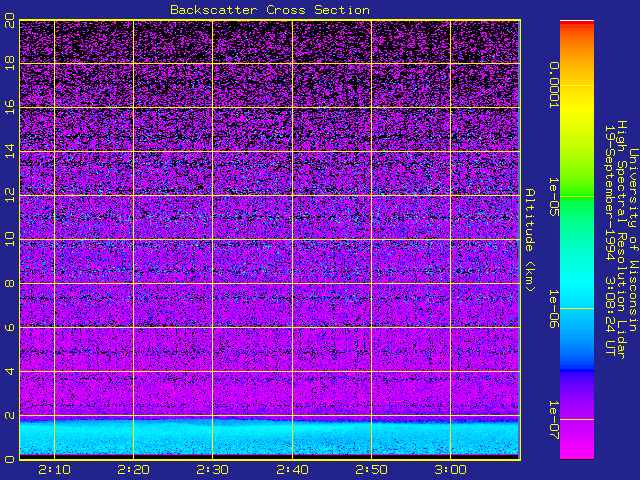This screenshot has height=480, width=640.
Task: Click the altitude tick label 18
Action: pos(10,64)
